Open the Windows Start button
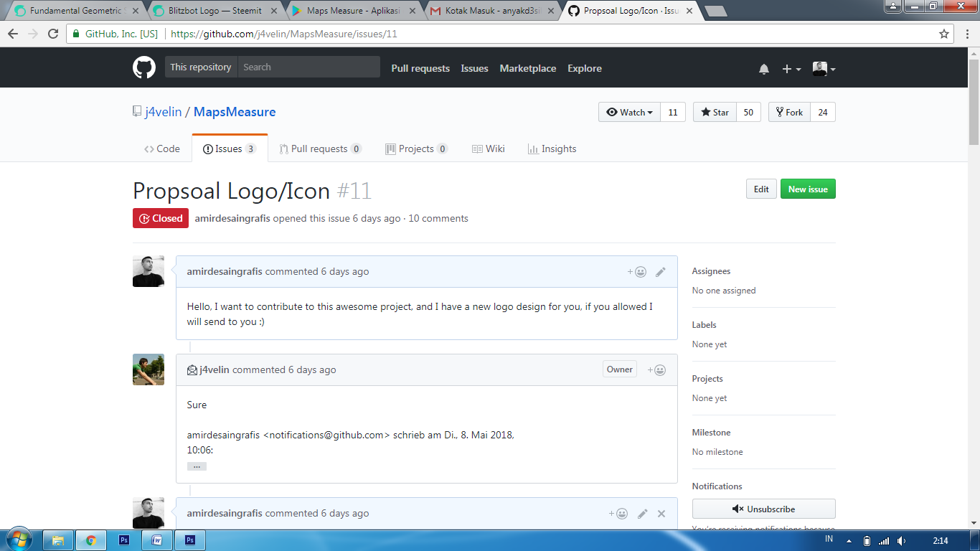This screenshot has height=551, width=980. [x=19, y=540]
